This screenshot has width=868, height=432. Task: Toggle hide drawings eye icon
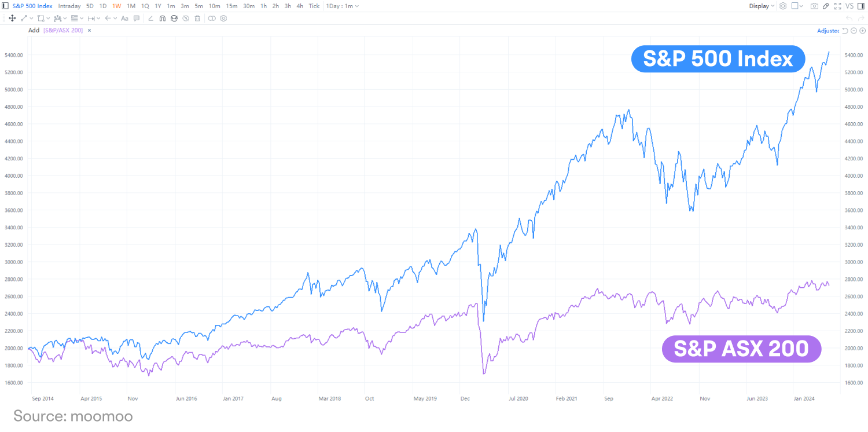186,19
